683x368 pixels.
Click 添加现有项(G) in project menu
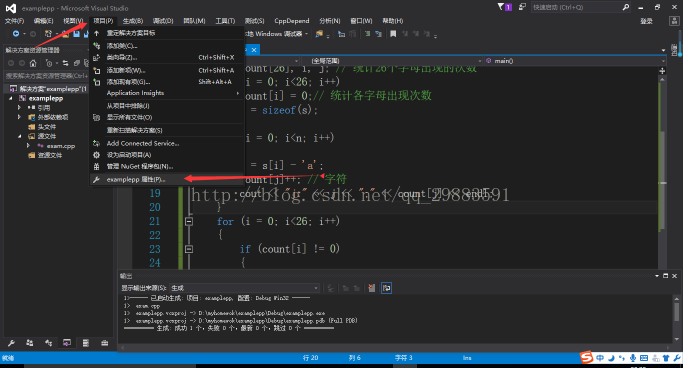167,82
